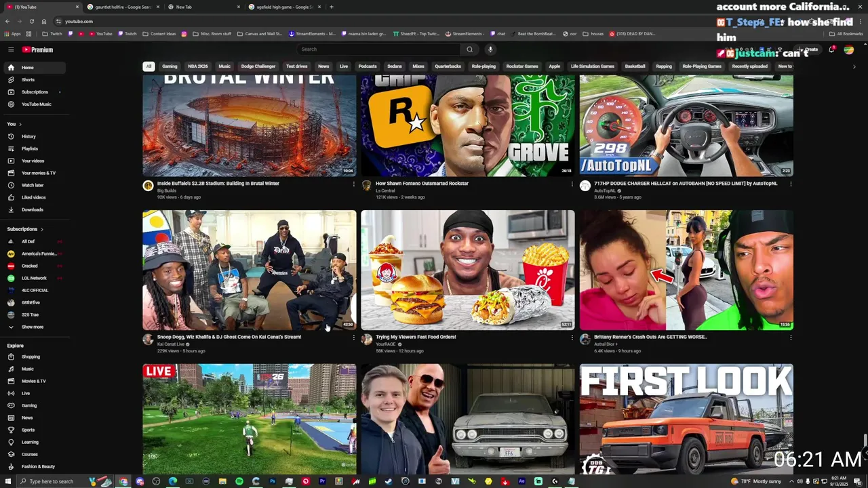Open the Kai Cenat Live channel link
The width and height of the screenshot is (868, 488).
tap(172, 344)
